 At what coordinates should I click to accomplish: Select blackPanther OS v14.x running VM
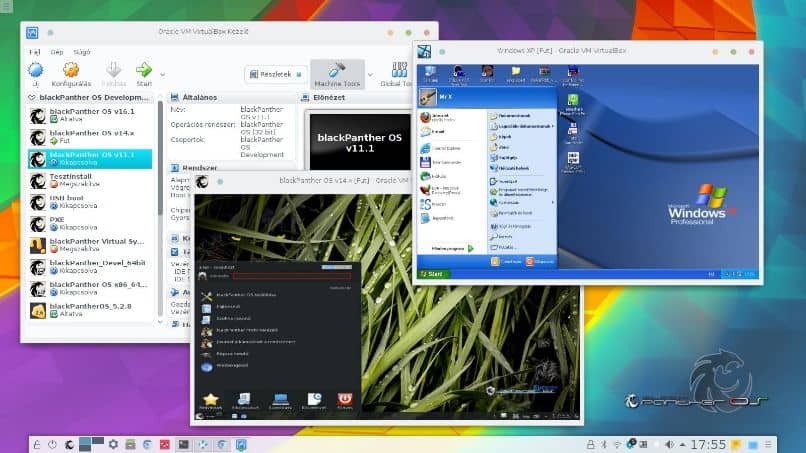90,137
